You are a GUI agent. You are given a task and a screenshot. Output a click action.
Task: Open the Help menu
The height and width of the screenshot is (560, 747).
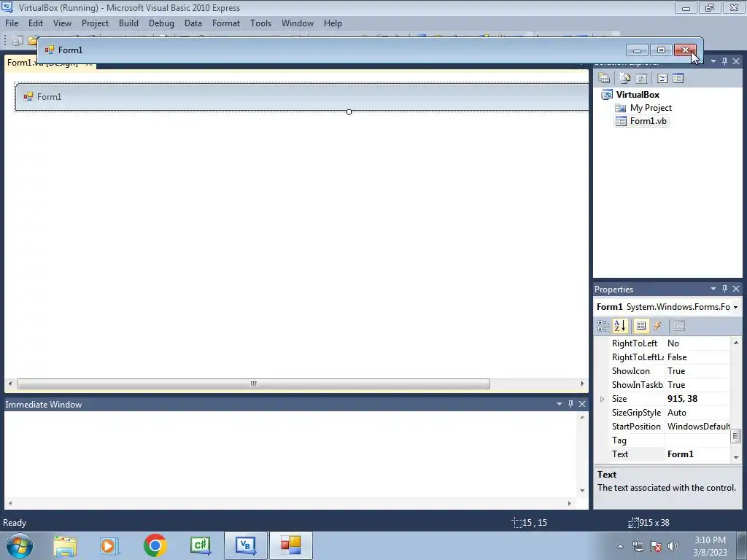(333, 23)
